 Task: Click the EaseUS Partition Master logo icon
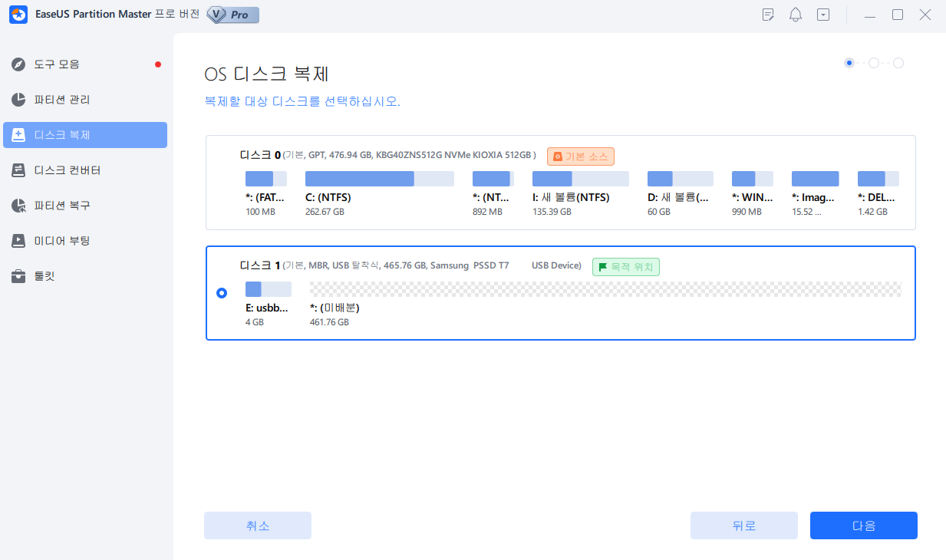[x=18, y=15]
